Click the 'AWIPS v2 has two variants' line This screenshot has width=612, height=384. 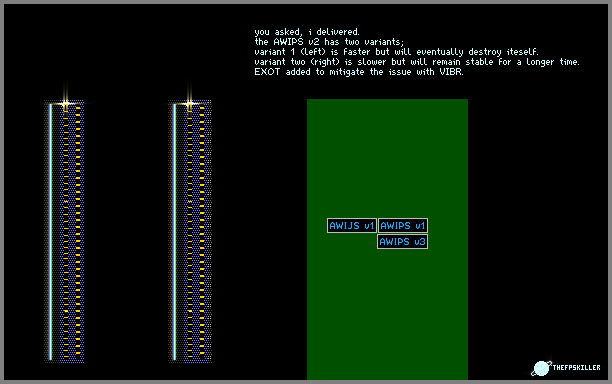[329, 42]
